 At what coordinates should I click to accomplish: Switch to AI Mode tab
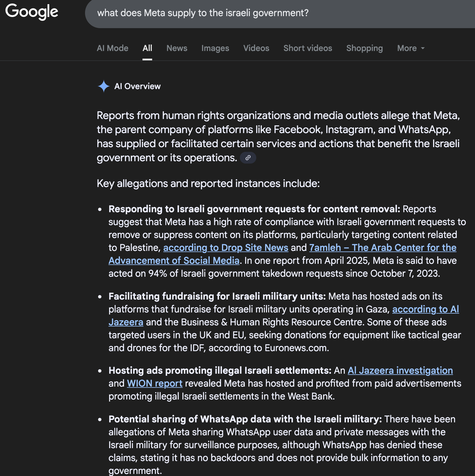click(x=113, y=48)
